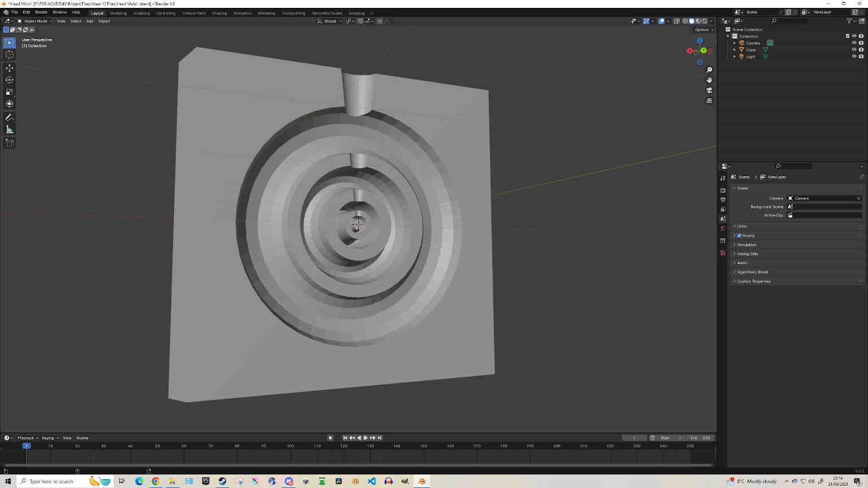Open the Tool properties tab

point(723,178)
